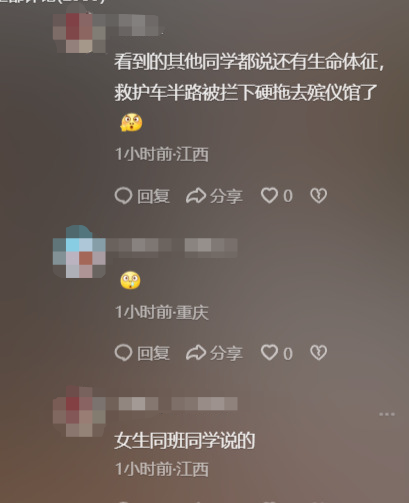Click reply bubble icon on Jiangxi ambulance comment
Image resolution: width=409 pixels, height=503 pixels.
[x=123, y=196]
